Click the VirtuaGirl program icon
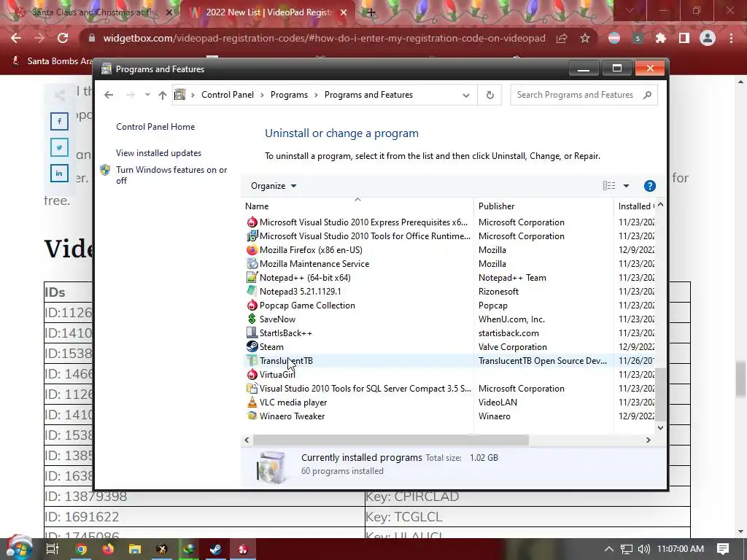747x560 pixels. [252, 375]
